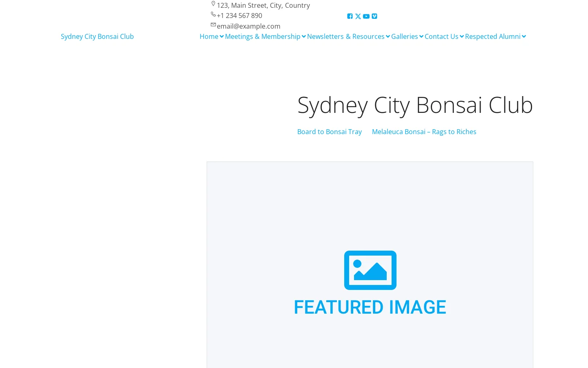588x368 pixels.
Task: Click the +1 234 567 890 phone number
Action: tap(239, 16)
